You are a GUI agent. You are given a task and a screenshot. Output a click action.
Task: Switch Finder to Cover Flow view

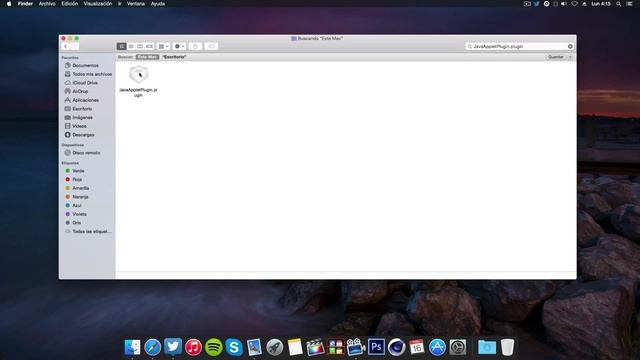click(149, 47)
